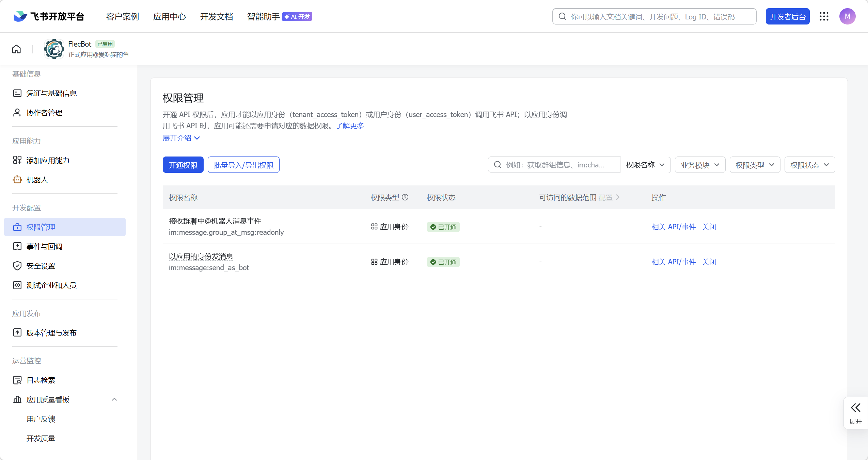The height and width of the screenshot is (460, 868).
Task: Click the events and callbacks icon
Action: (x=17, y=246)
